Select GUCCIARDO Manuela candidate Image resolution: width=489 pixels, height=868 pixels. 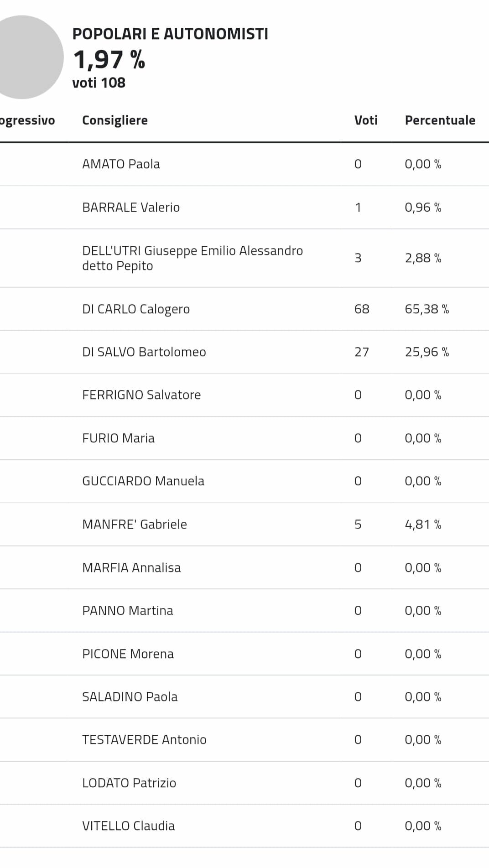[143, 481]
